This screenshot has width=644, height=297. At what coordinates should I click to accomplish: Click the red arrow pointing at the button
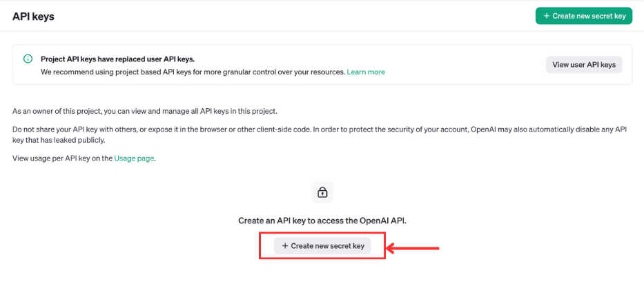[413, 247]
